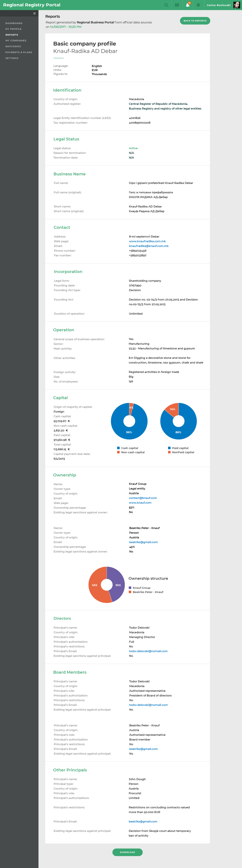242x868 pixels.
Task: Open the www.knaufradika.com.mk web page link
Action: [x=147, y=241]
